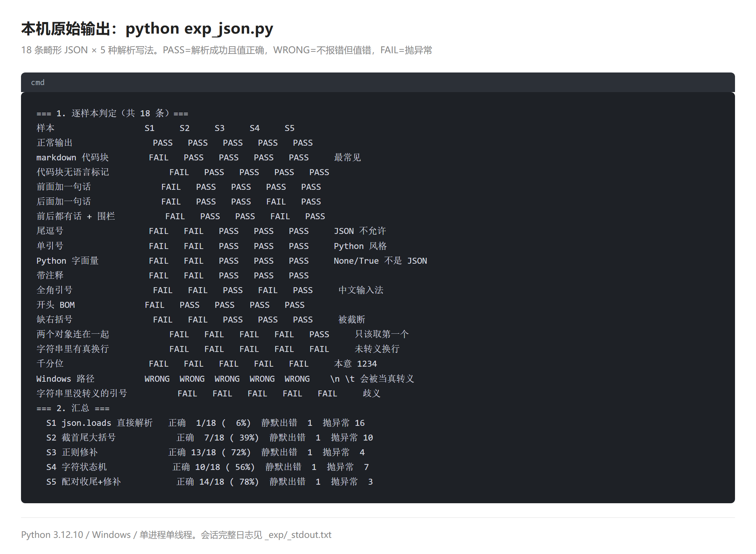Viewport: 756px width, 554px height.
Task: Click the JSON 不允许 note
Action: tap(360, 231)
